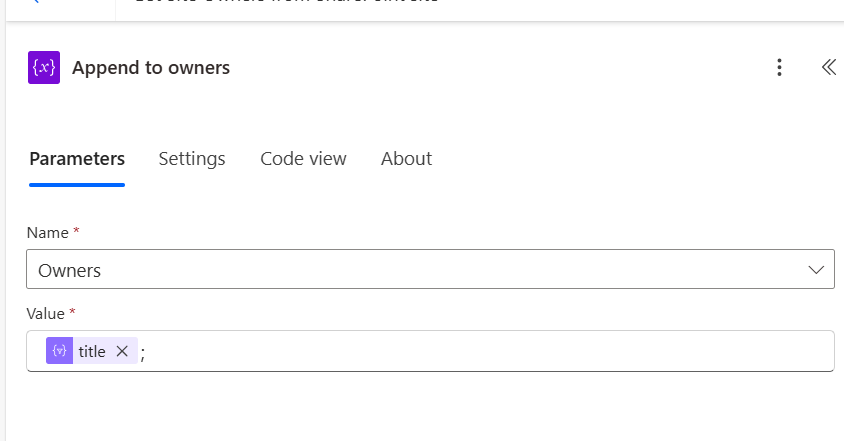
Task: Open the Settings tab
Action: (x=192, y=159)
